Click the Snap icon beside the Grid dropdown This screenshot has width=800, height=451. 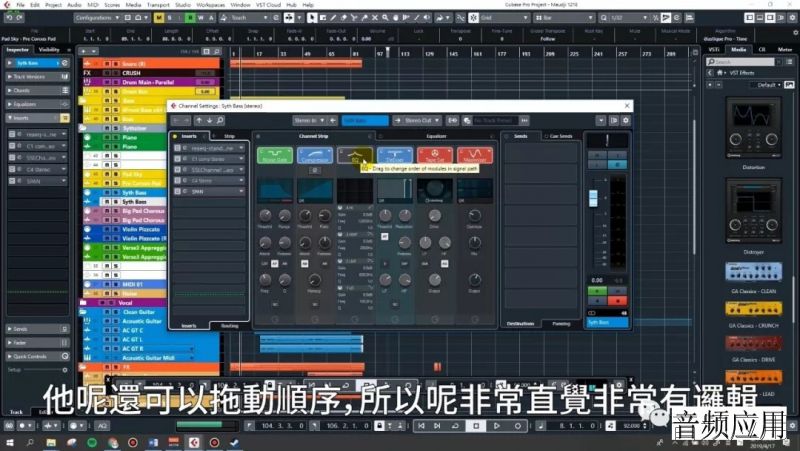(x=474, y=18)
